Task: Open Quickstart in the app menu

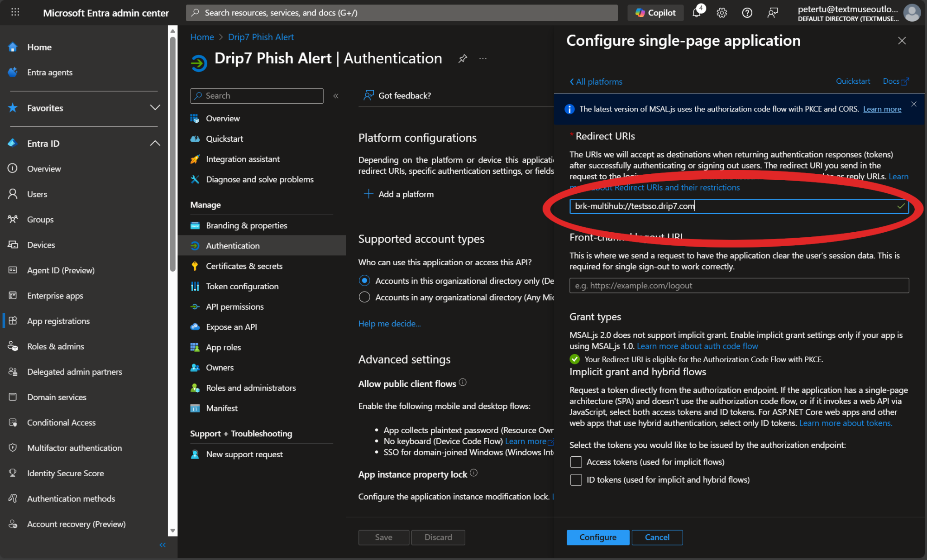Action: [x=225, y=139]
